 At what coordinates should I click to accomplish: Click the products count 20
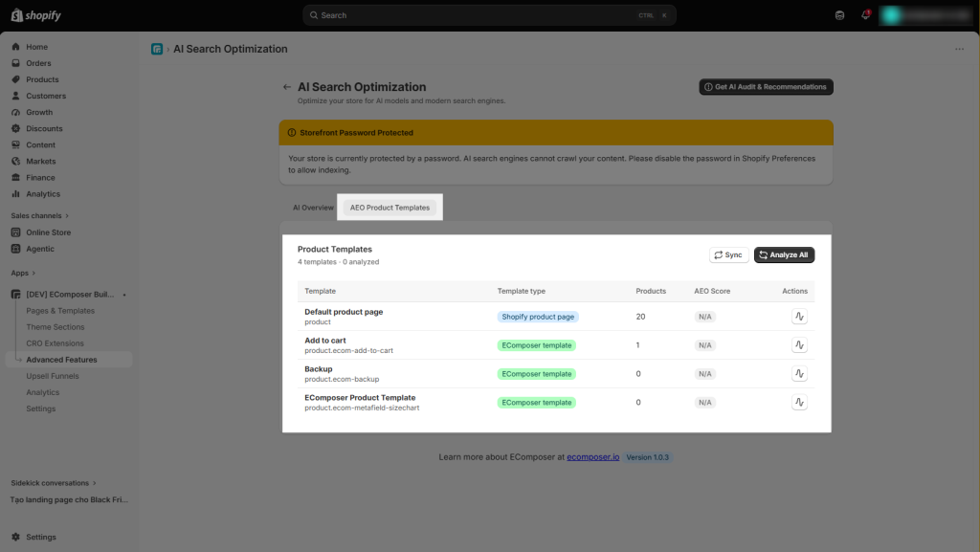(x=640, y=317)
